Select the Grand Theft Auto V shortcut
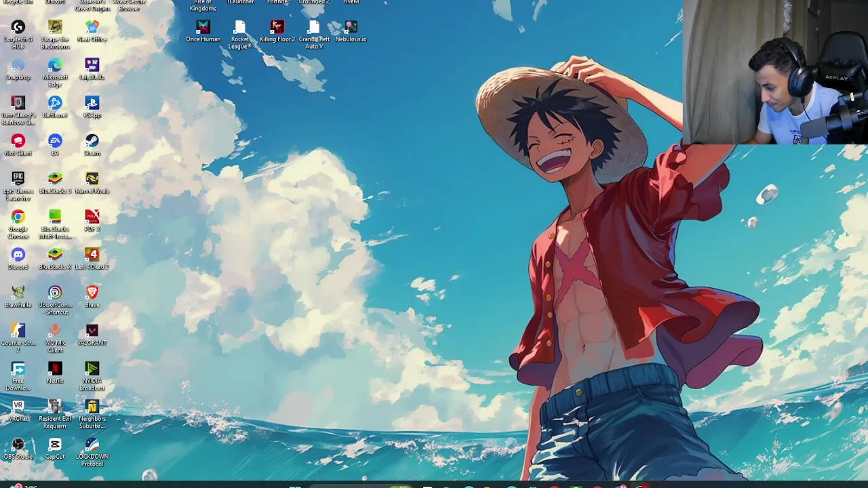Viewport: 868px width, 488px height. (x=314, y=27)
